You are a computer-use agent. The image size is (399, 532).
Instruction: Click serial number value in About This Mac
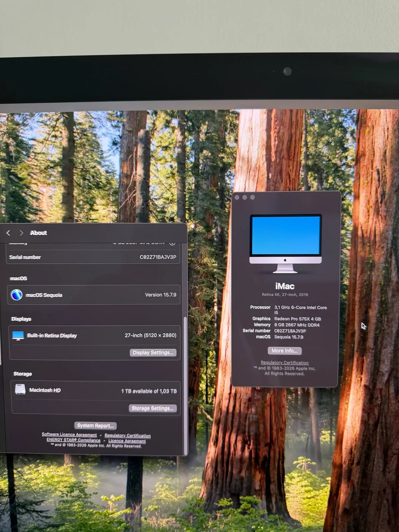click(x=290, y=331)
